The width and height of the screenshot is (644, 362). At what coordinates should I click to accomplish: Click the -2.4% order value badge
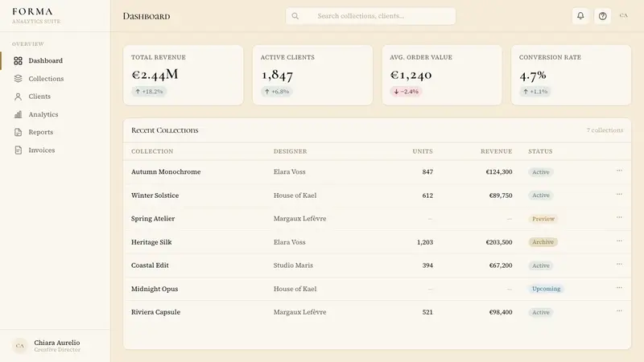coord(407,92)
